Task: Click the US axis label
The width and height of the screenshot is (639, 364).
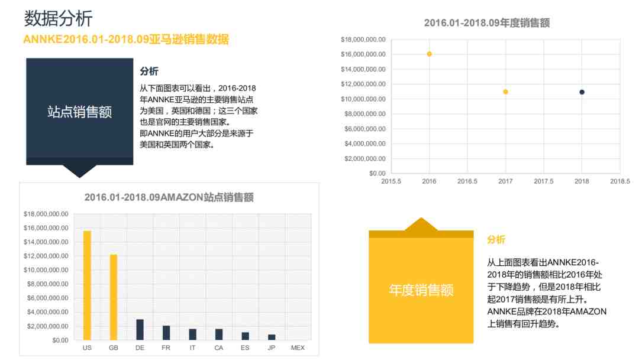Action: (x=87, y=347)
